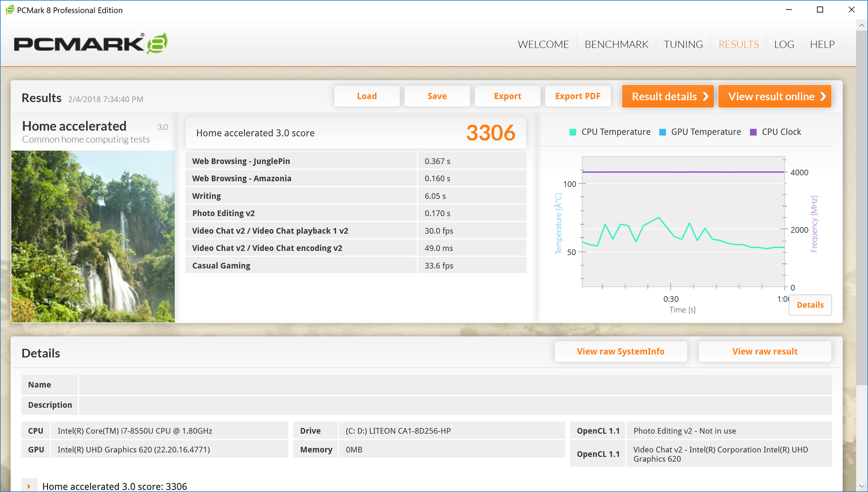Image resolution: width=868 pixels, height=492 pixels.
Task: Go to the WELCOME tab
Action: (x=543, y=44)
